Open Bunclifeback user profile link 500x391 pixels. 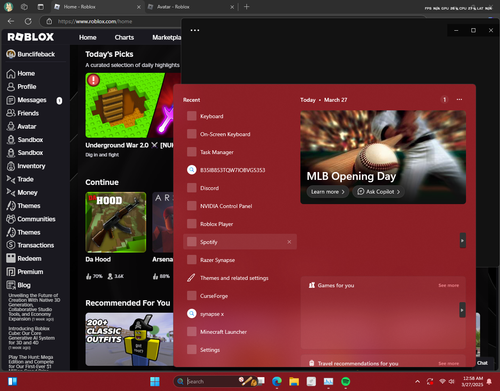(31, 54)
